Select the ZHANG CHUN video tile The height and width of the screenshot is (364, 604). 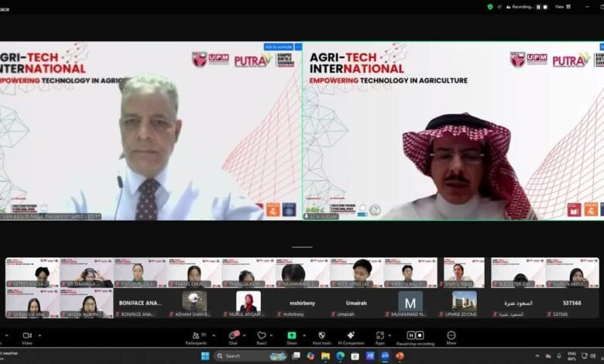(x=194, y=273)
